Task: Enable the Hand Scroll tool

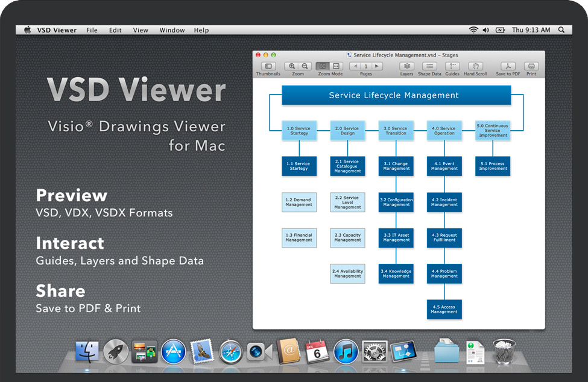Action: [475, 66]
